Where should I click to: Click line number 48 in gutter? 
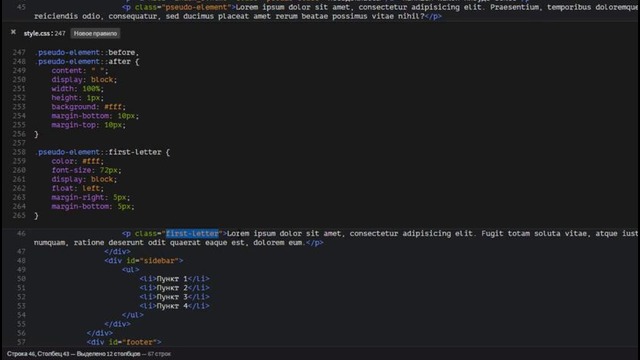(21, 260)
